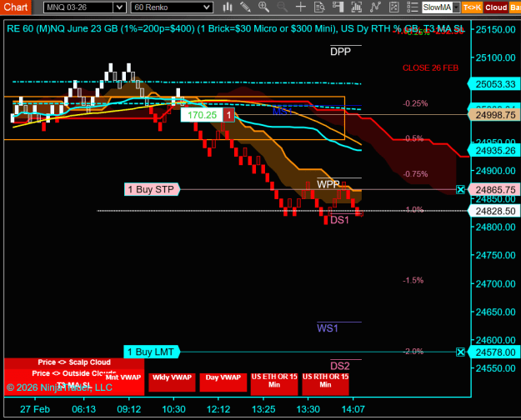Select the 1 Buy LMT order label

[152, 352]
